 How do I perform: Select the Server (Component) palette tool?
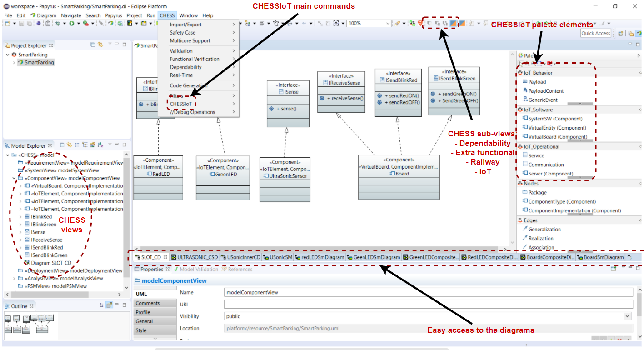point(548,174)
